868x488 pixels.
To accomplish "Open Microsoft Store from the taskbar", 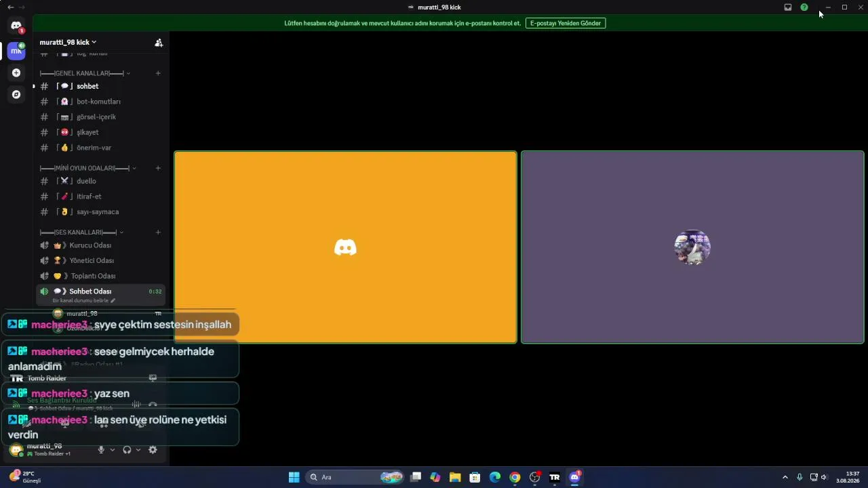I will tap(475, 477).
